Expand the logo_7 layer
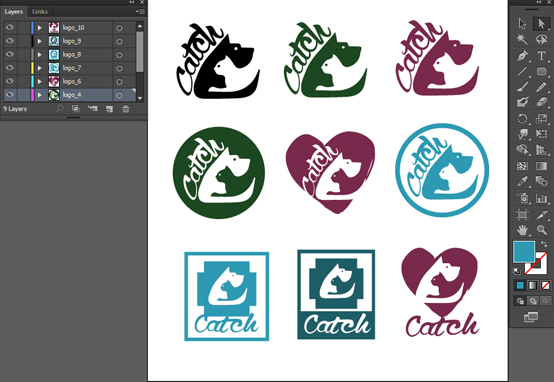The image size is (554, 382). click(x=40, y=68)
